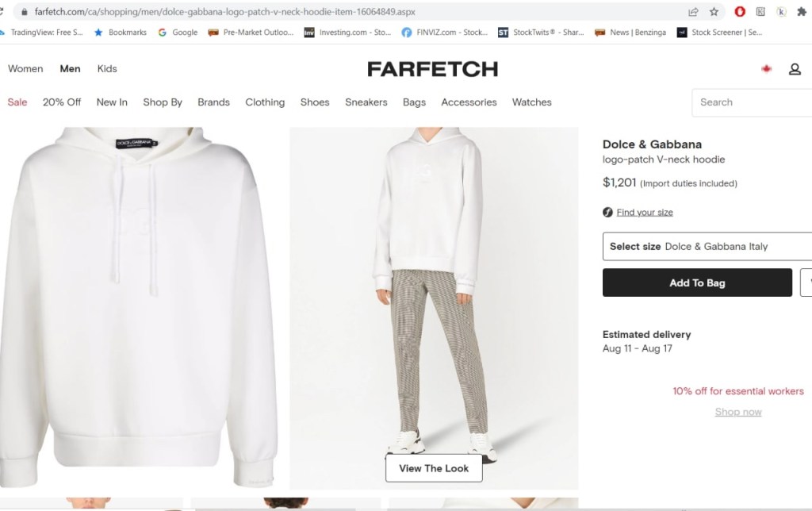Screen dimensions: 812x511
Task: Open the Brands menu
Action: coord(213,102)
